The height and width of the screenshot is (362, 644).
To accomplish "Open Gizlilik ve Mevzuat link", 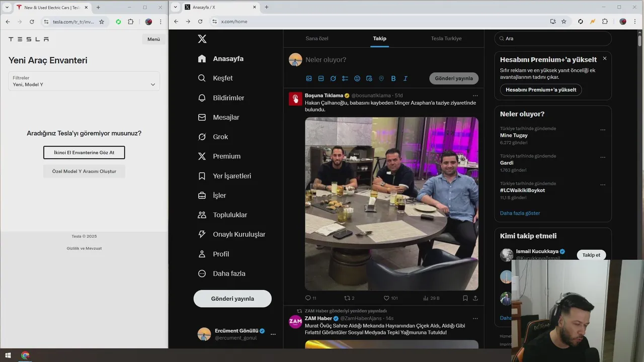I will [x=84, y=248].
